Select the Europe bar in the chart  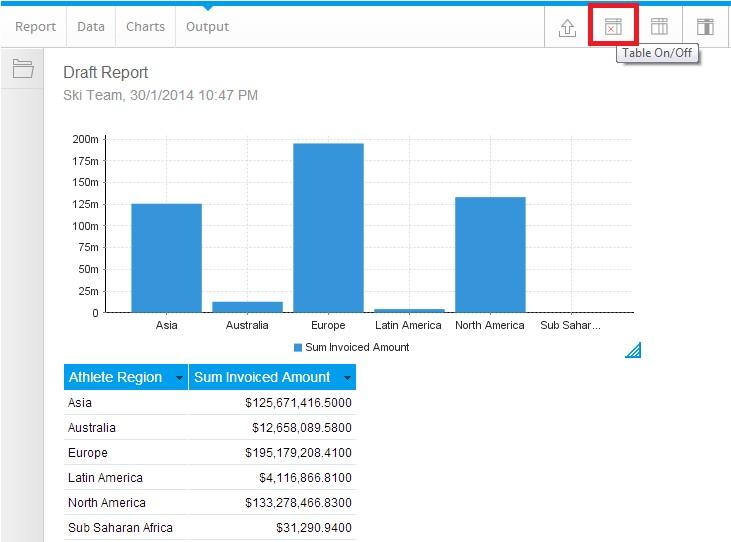tap(328, 228)
